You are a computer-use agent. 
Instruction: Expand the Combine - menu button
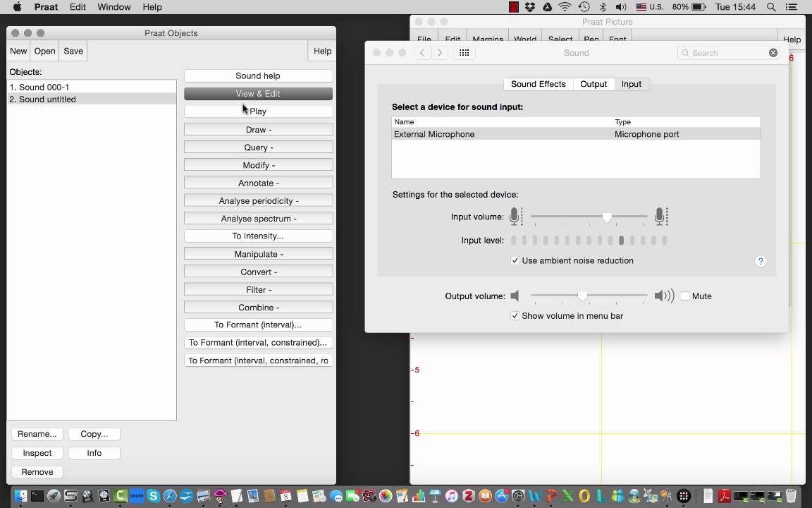coord(259,308)
